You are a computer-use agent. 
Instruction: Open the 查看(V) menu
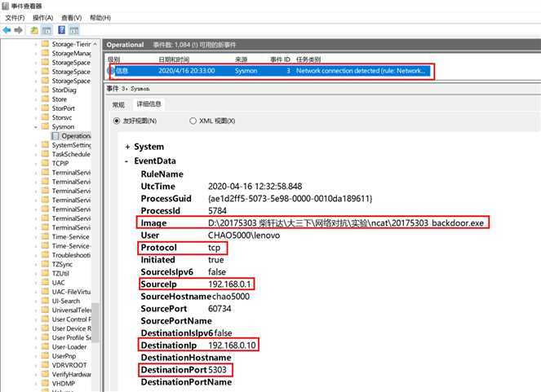click(72, 18)
